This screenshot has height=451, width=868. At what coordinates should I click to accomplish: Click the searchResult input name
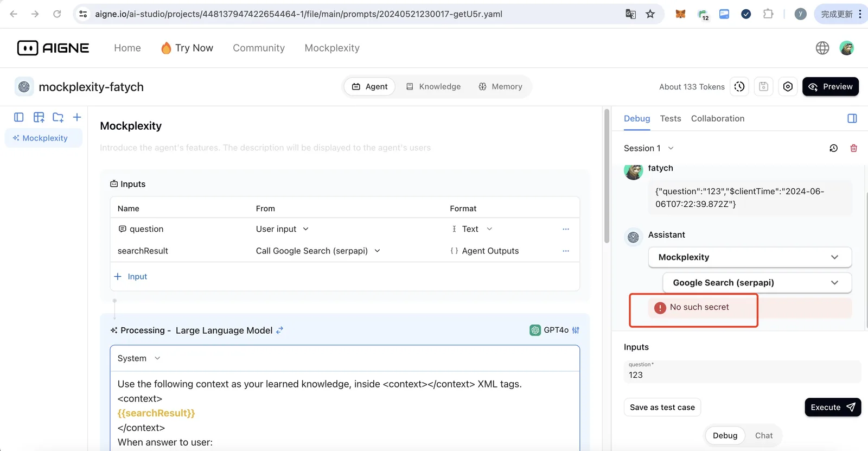143,251
